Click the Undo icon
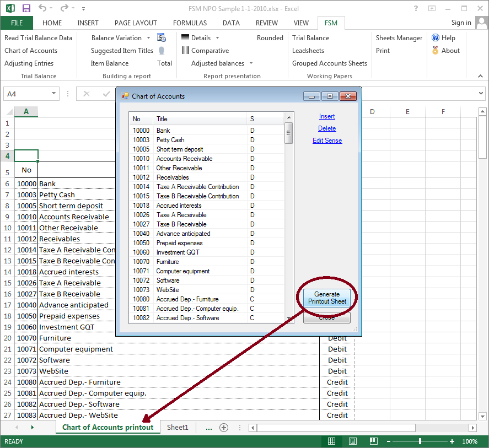The width and height of the screenshot is (489, 448). [x=43, y=8]
